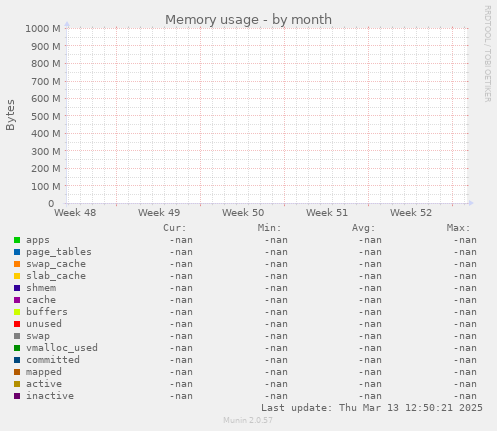Click the unused red legend swatch
Image resolution: width=497 pixels, height=431 pixels.
point(17,324)
